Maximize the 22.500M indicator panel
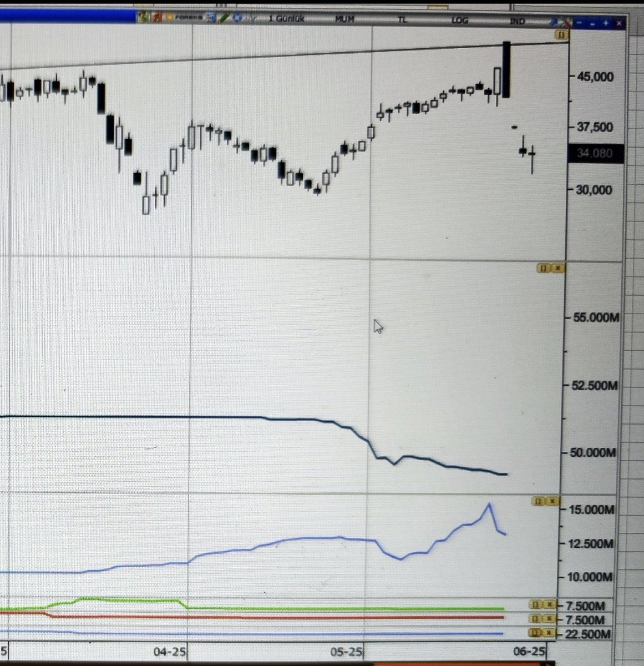The height and width of the screenshot is (666, 644). [x=536, y=633]
